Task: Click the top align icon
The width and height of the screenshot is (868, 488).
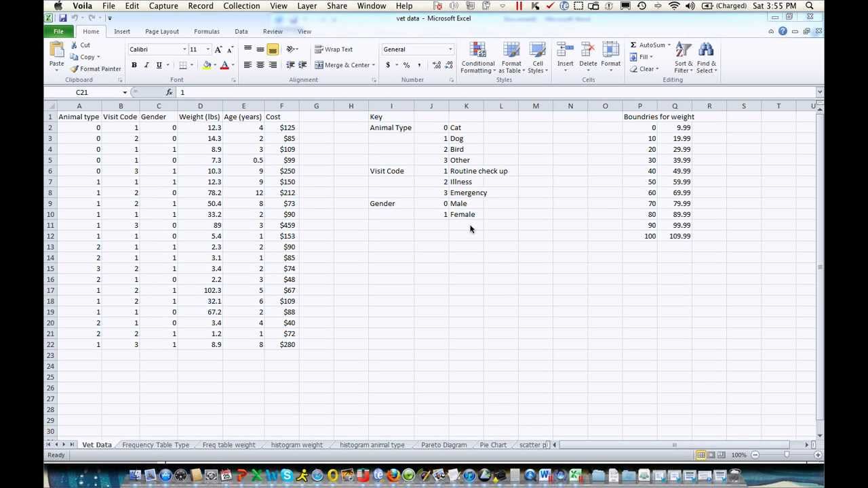Action: click(x=248, y=49)
